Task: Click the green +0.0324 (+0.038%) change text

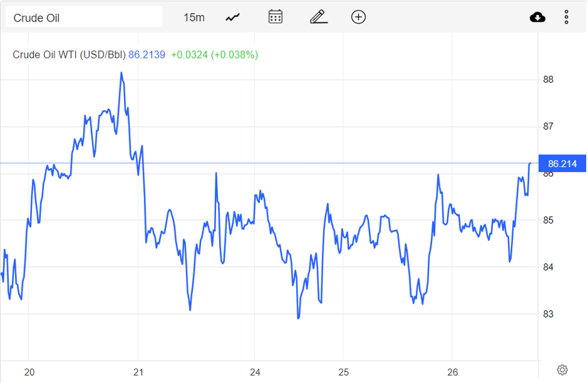Action: tap(214, 55)
